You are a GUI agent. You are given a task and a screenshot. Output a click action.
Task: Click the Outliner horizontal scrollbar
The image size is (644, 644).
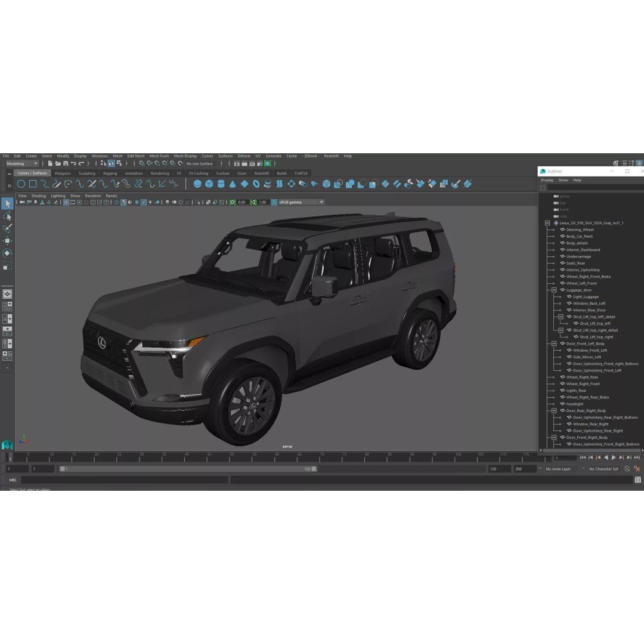(x=592, y=450)
